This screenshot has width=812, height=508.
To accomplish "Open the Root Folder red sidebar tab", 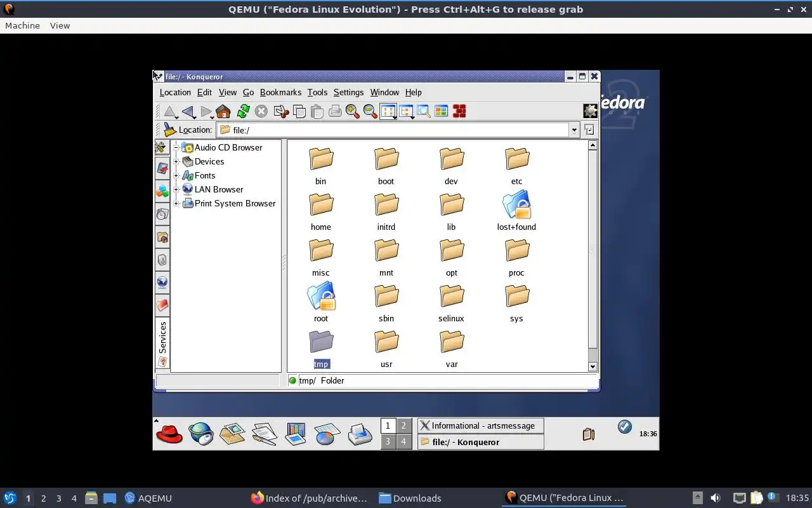I will 162,305.
